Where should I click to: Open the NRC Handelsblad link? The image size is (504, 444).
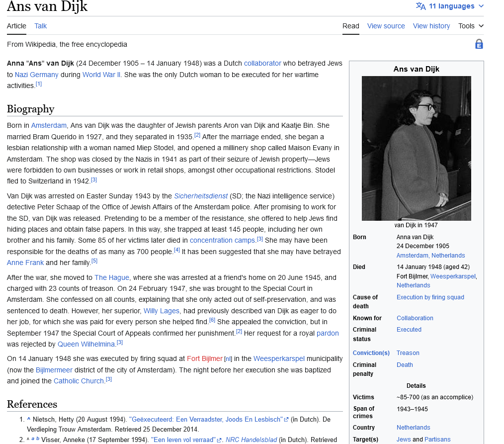tap(251, 440)
